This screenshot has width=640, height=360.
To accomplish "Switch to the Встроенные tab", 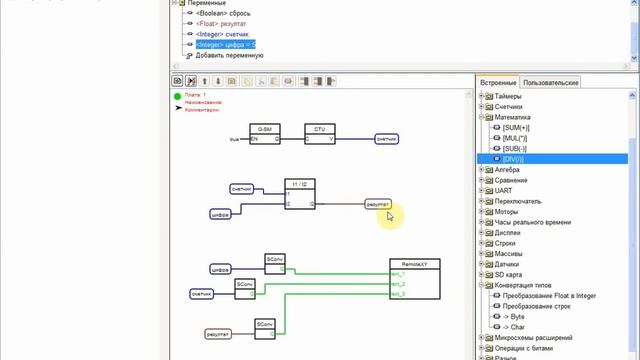I will pos(498,82).
